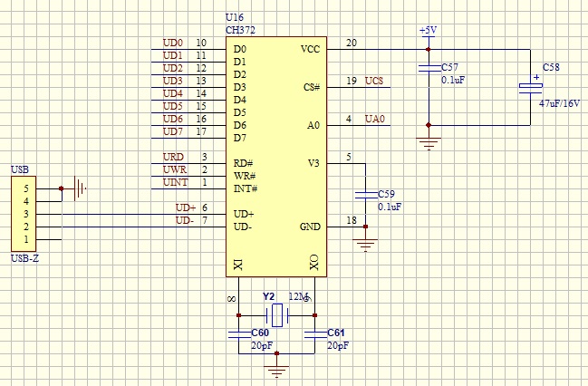This screenshot has width=588, height=386.
Task: Click the INT# pin name
Action: click(x=246, y=188)
